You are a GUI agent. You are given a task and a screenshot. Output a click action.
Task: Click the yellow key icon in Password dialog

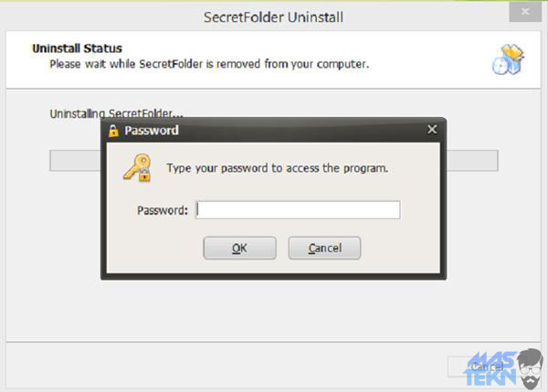click(137, 169)
